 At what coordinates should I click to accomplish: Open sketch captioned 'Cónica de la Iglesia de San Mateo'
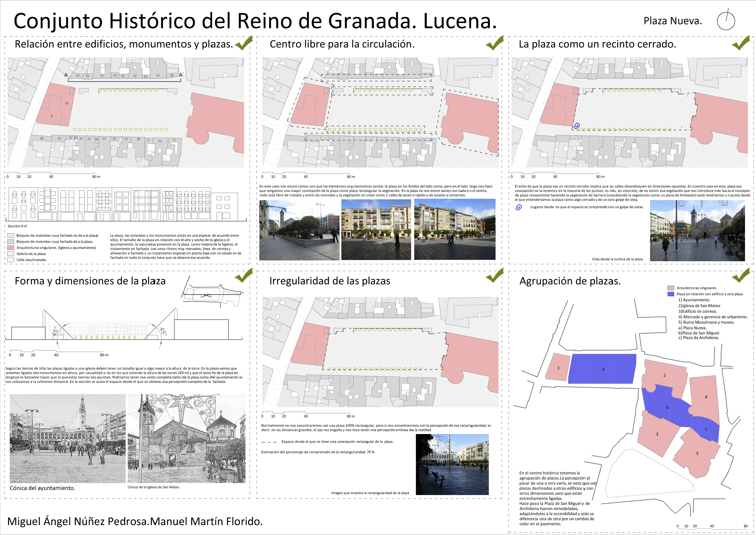pyautogui.click(x=186, y=438)
